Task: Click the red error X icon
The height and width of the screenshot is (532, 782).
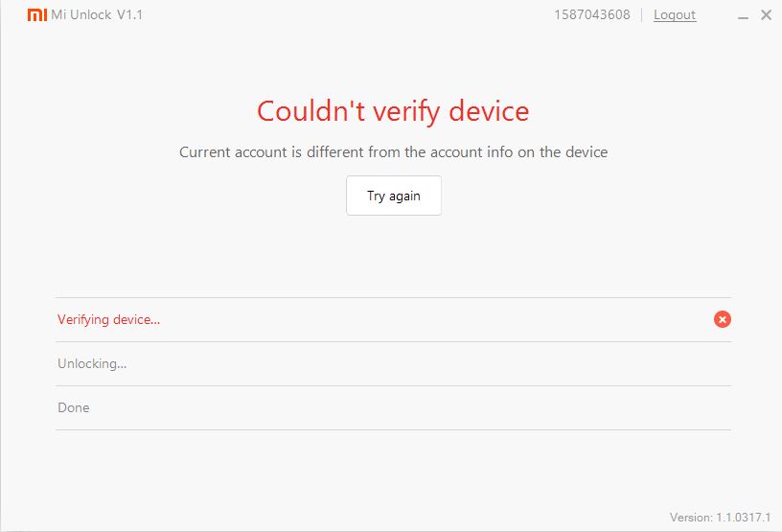Action: click(723, 319)
